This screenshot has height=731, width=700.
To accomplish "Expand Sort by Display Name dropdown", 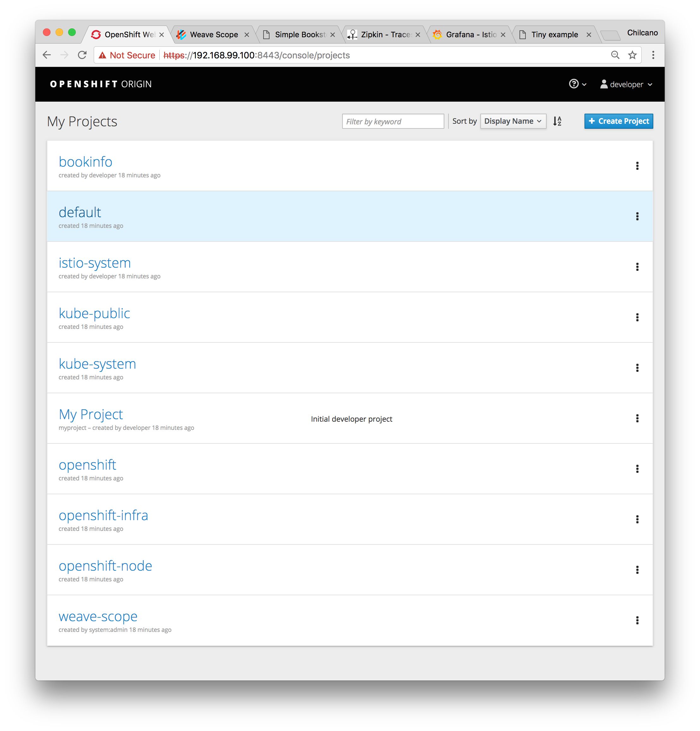I will pyautogui.click(x=513, y=121).
